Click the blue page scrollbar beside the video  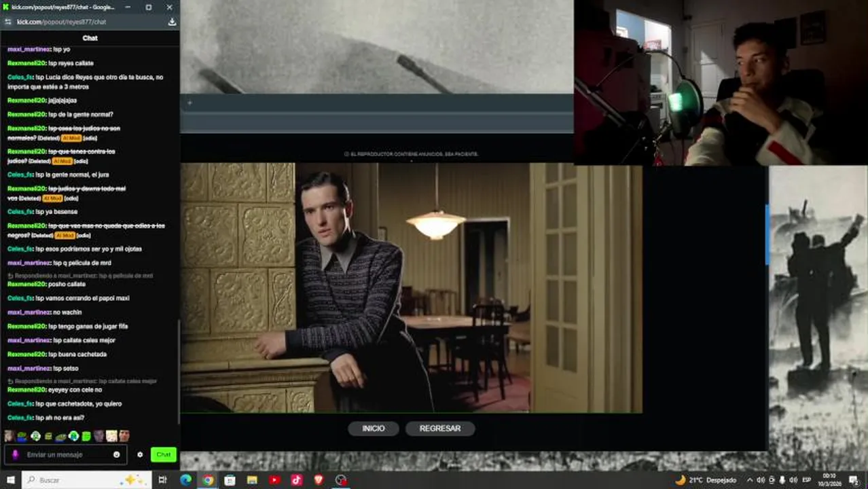click(x=767, y=235)
